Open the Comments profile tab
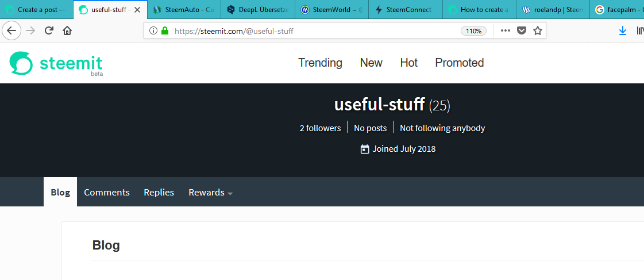Screen dimensions: 644x280 pyautogui.click(x=107, y=193)
